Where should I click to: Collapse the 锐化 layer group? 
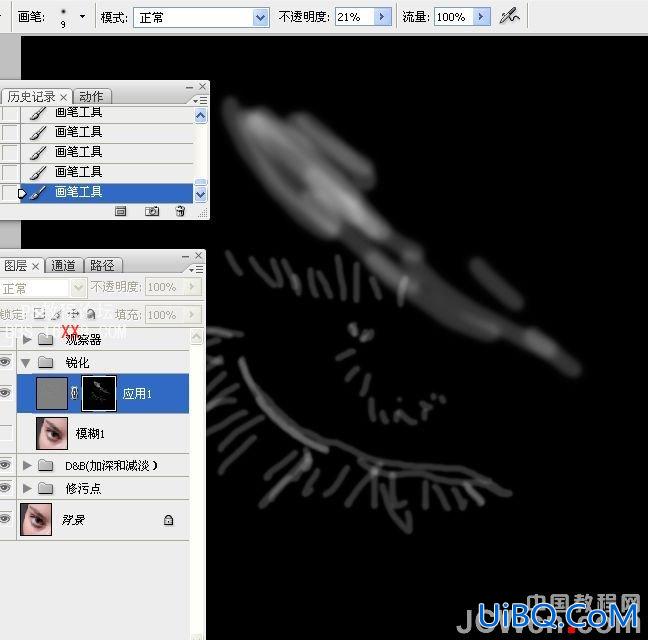26,363
